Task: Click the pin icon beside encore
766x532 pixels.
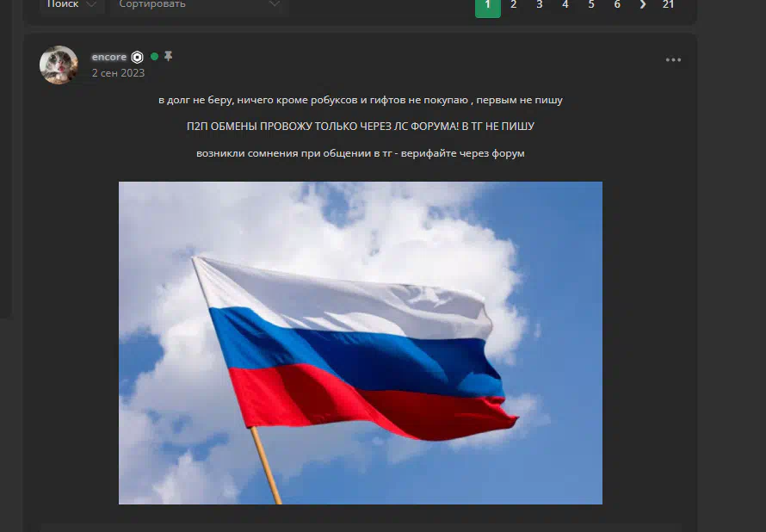Action: click(168, 56)
